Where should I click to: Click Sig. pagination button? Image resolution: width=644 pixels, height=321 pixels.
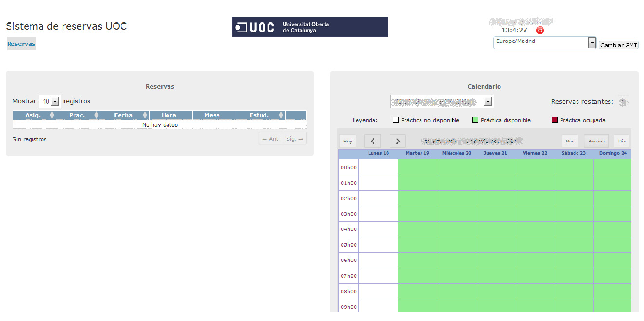tap(295, 138)
